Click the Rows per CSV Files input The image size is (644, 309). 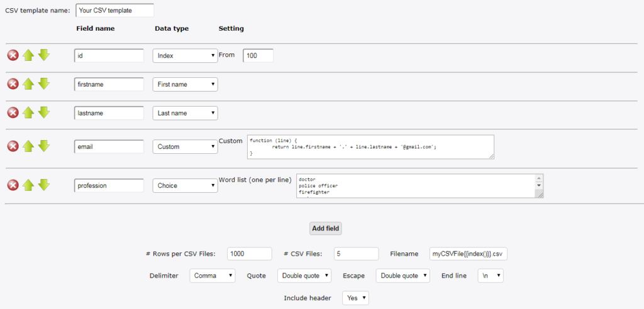pos(249,254)
